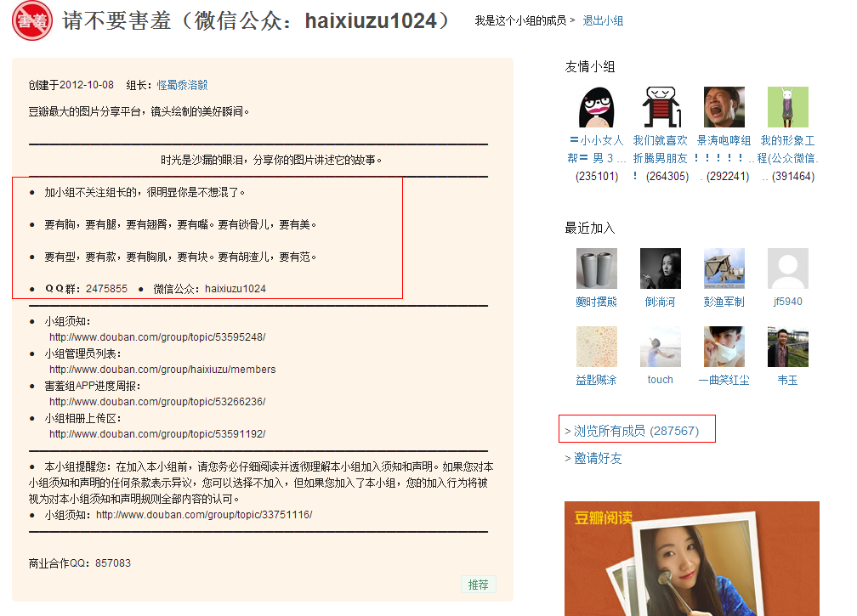Screen dimensions: 857x616
Task: Click the 友情小组 heading
Action: tap(590, 66)
